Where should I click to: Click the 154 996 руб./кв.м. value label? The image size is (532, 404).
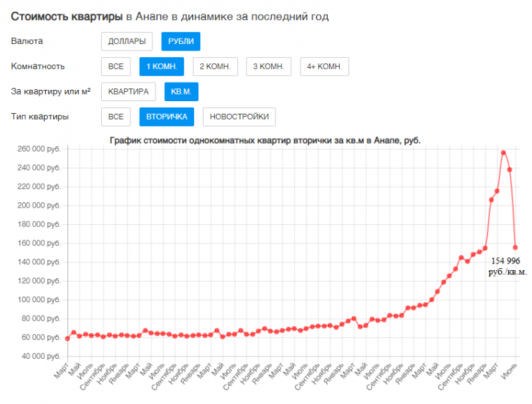(x=507, y=266)
